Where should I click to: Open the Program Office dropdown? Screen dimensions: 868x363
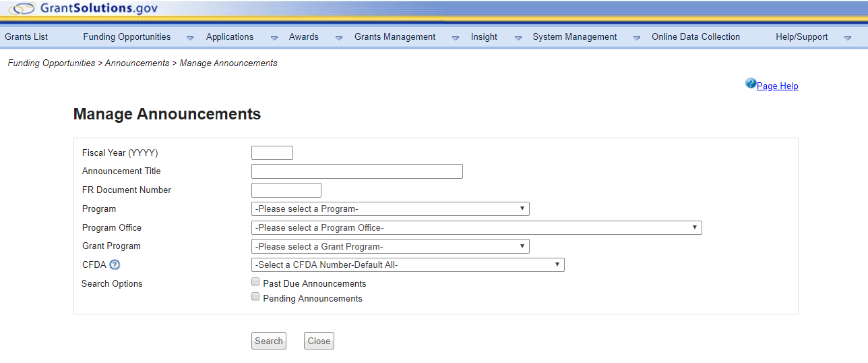(x=476, y=228)
